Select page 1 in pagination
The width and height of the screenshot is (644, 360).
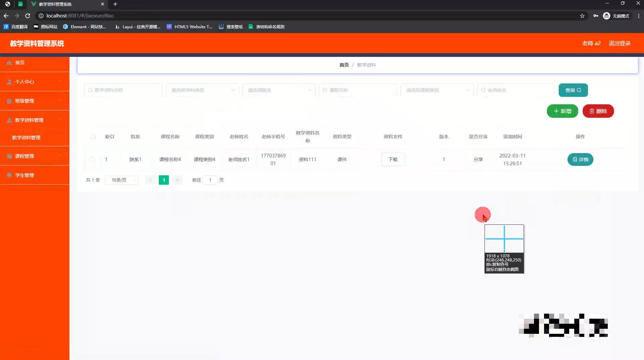pyautogui.click(x=164, y=180)
